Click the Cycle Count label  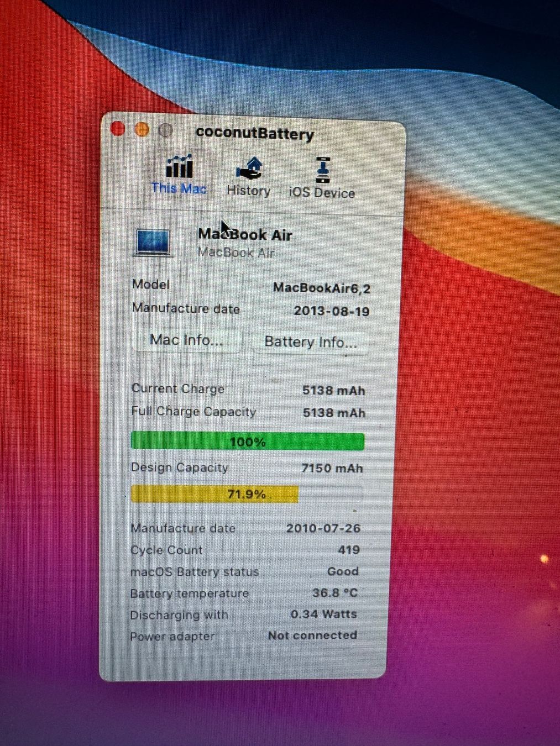click(166, 550)
